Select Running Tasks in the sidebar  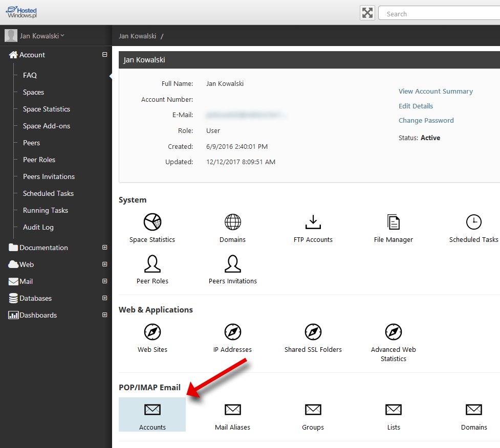coord(46,210)
